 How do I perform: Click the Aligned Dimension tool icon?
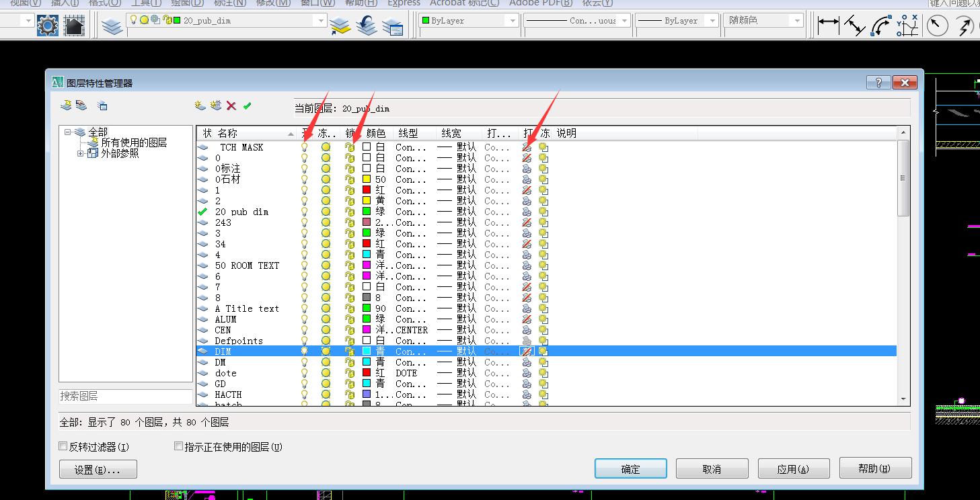click(x=854, y=26)
